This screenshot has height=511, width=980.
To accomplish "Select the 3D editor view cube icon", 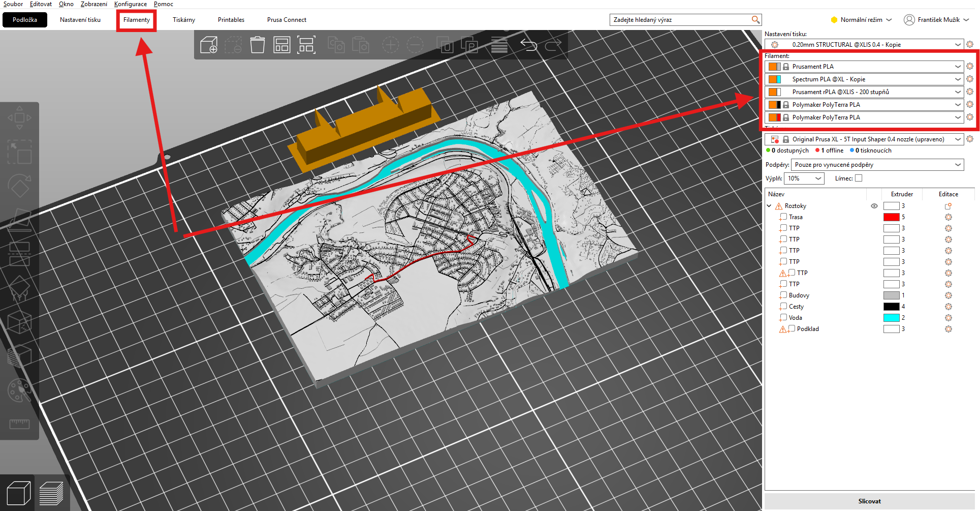I will pos(18,493).
